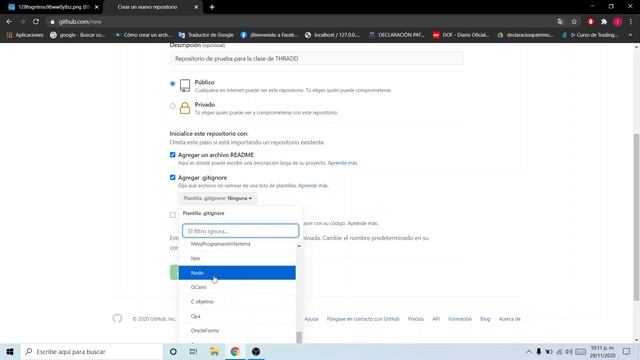Image resolution: width=640 pixels, height=360 pixels.
Task: Open OBS Studio from the taskbar
Action: pyautogui.click(x=256, y=351)
